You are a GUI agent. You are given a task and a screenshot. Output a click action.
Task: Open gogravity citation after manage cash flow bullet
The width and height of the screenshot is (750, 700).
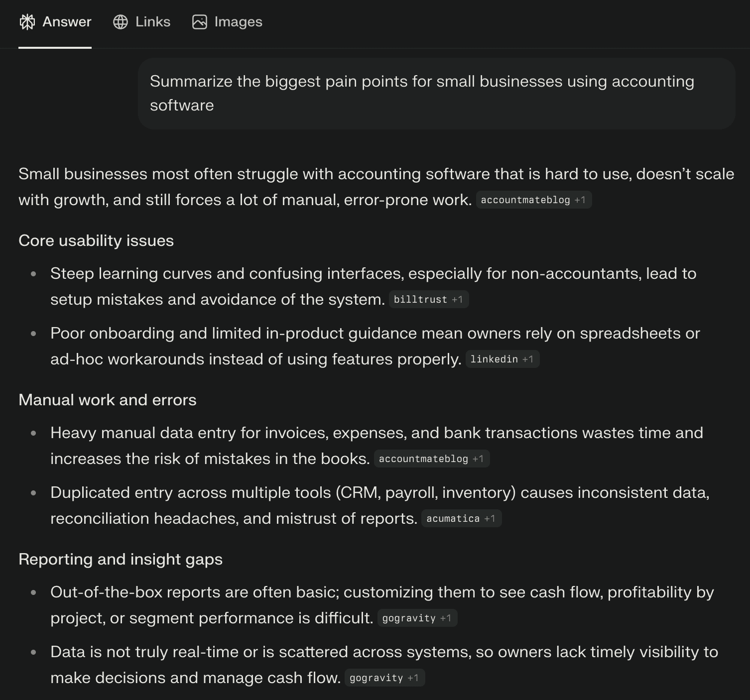pyautogui.click(x=384, y=678)
